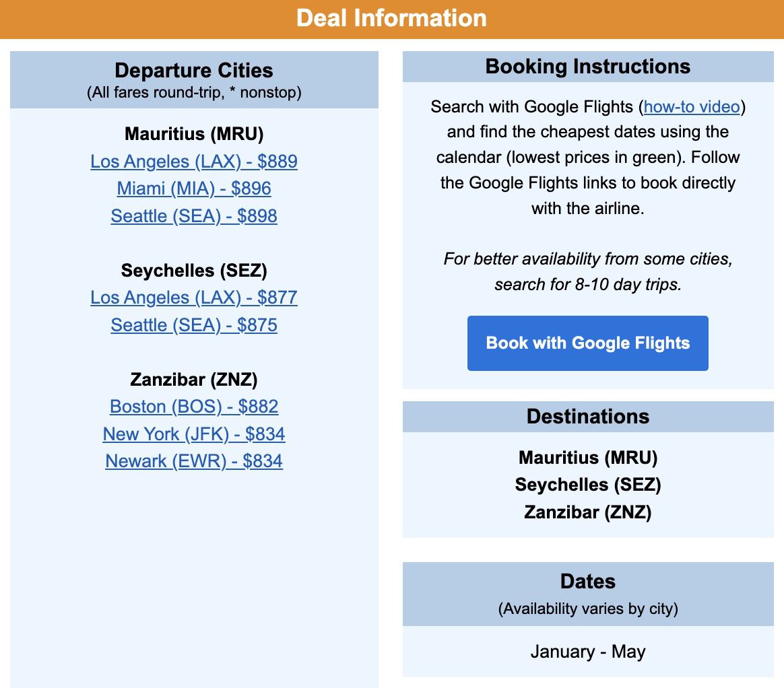Click the Destinations panel header
The height and width of the screenshot is (688, 784).
587,416
